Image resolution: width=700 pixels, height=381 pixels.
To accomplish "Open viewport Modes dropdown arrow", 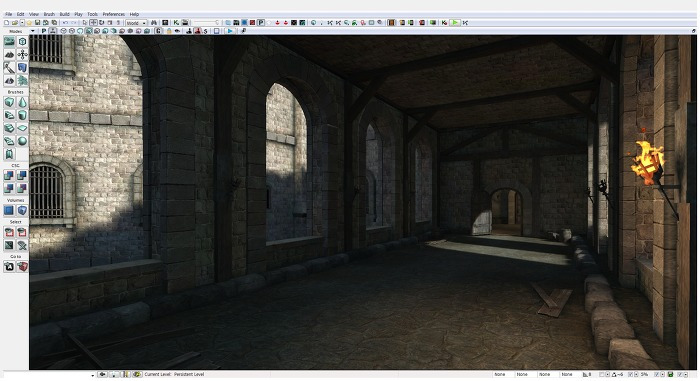I will point(33,31).
